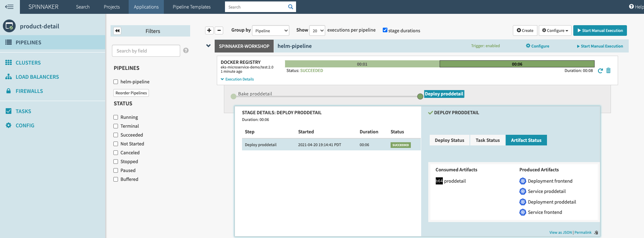Screen dimensions: 644x238
Task: Open the top Configure dropdown button
Action: click(x=555, y=31)
